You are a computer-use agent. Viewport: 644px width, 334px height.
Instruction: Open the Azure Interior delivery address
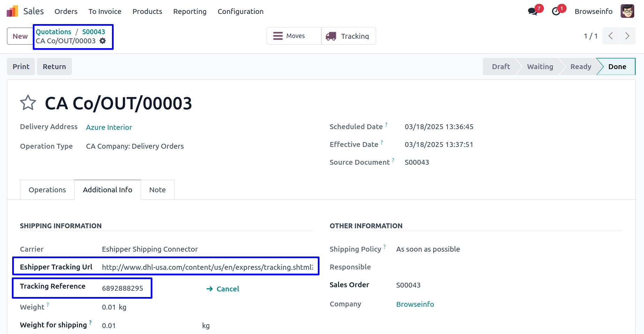tap(109, 127)
